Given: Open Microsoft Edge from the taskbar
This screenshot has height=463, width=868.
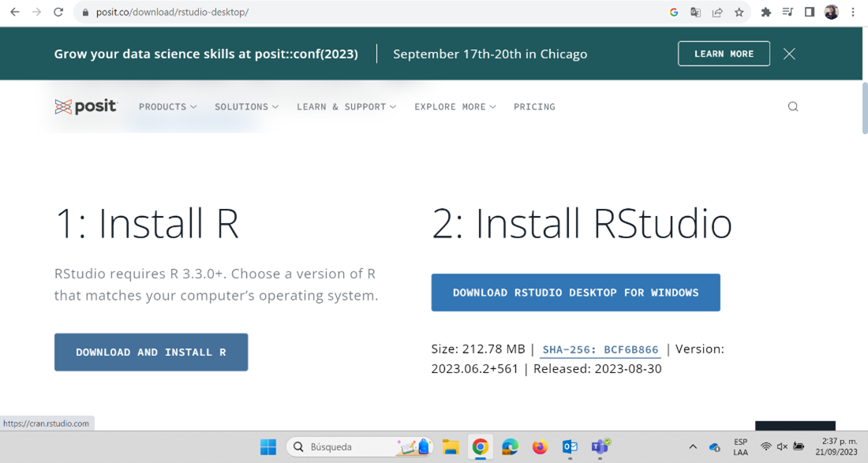Looking at the screenshot, I should (x=510, y=447).
